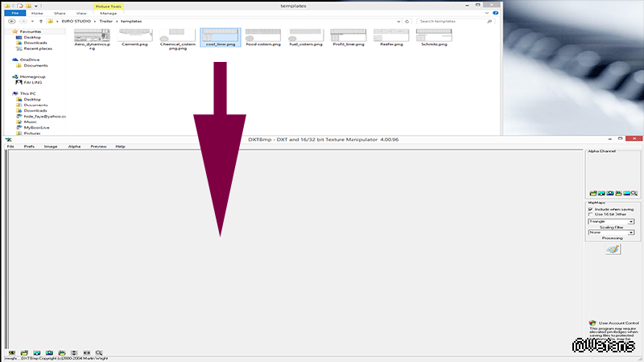644x362 pixels.
Task: Select the Profil_liner.png file
Action: tap(349, 37)
